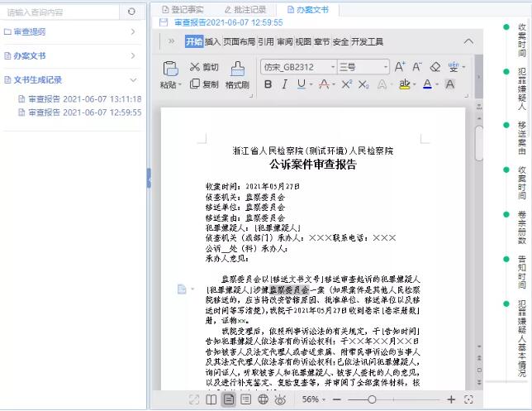
Task: Expand the 办案文书 sidebar section
Action: (73, 55)
